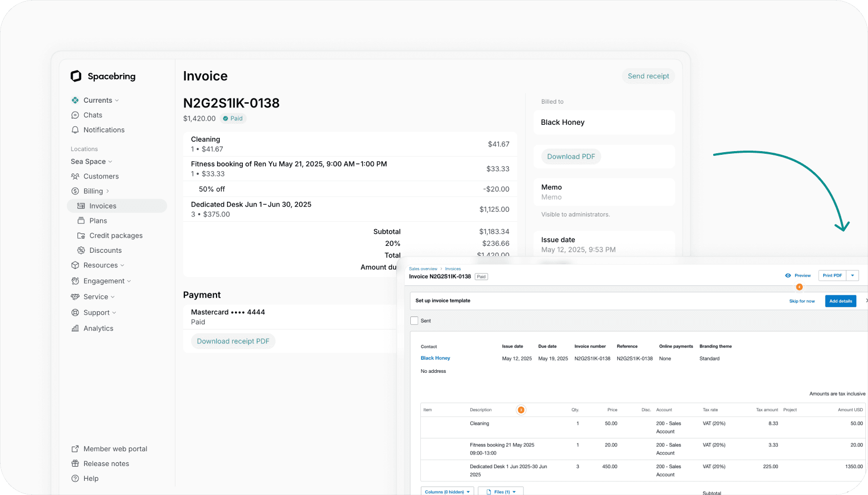Select the Customers icon in the sidebar
Screen dimensions: 868x495
75,176
